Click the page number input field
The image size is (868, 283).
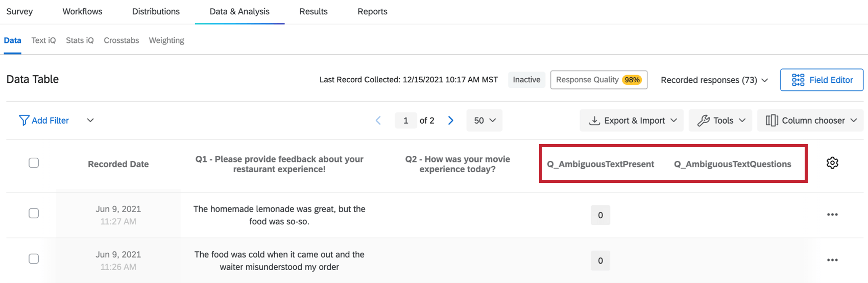click(x=406, y=121)
